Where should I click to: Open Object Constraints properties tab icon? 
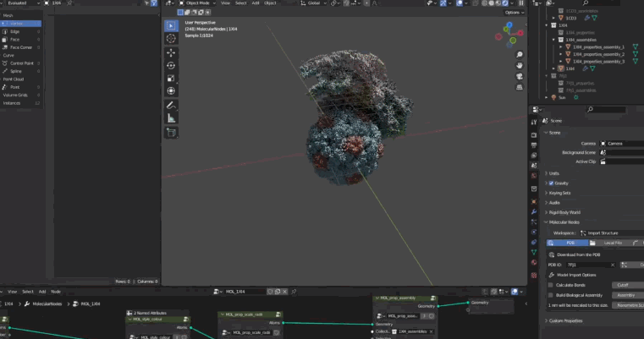533,242
